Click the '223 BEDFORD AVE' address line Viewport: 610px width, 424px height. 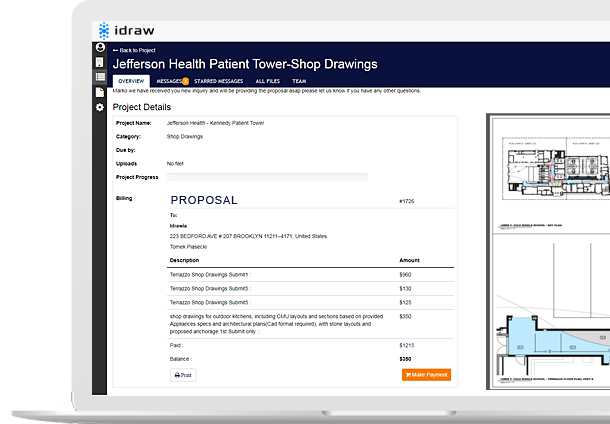[x=248, y=236]
